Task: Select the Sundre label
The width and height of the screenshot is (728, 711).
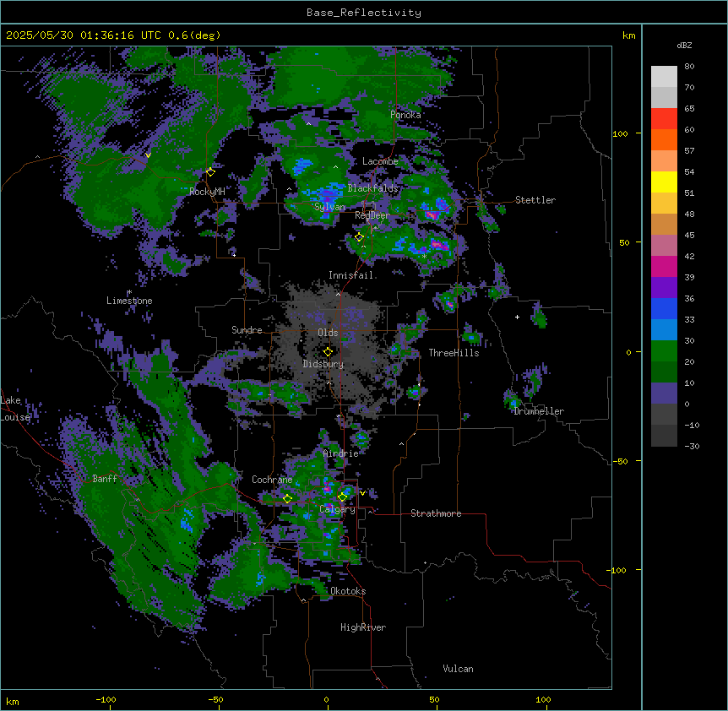Action: (x=247, y=330)
